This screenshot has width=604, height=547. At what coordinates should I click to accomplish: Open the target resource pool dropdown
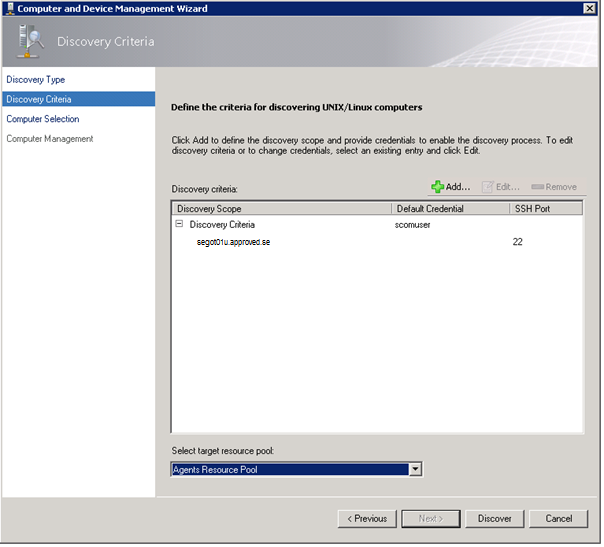(x=416, y=470)
